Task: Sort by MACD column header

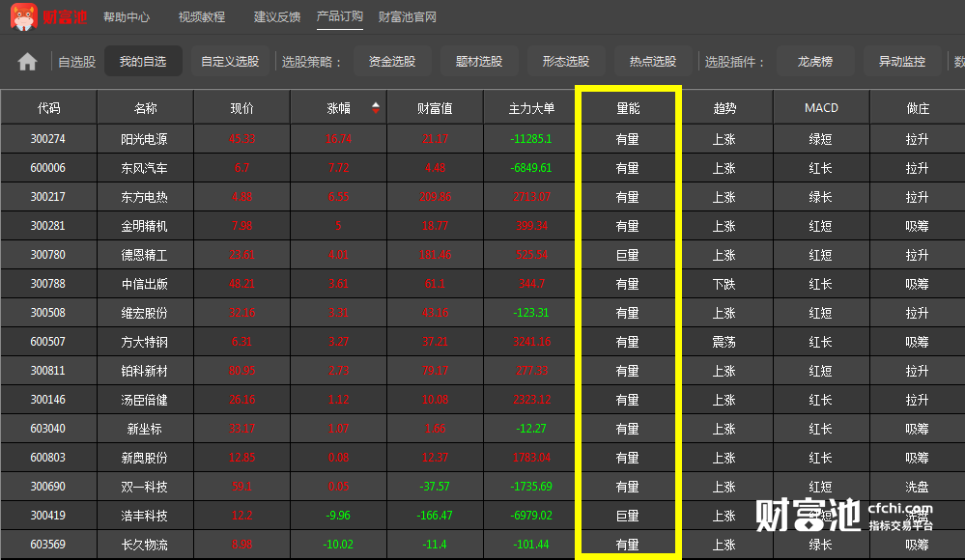Action: tap(822, 108)
